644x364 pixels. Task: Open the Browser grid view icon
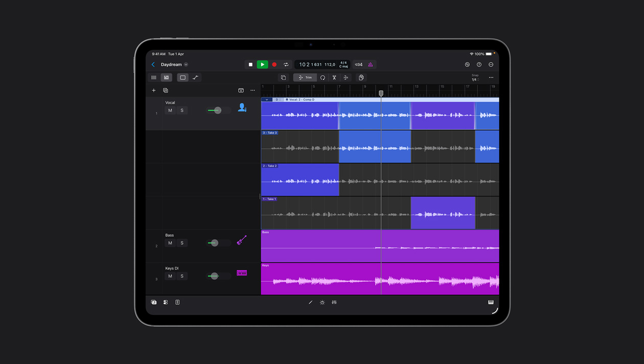(x=154, y=77)
